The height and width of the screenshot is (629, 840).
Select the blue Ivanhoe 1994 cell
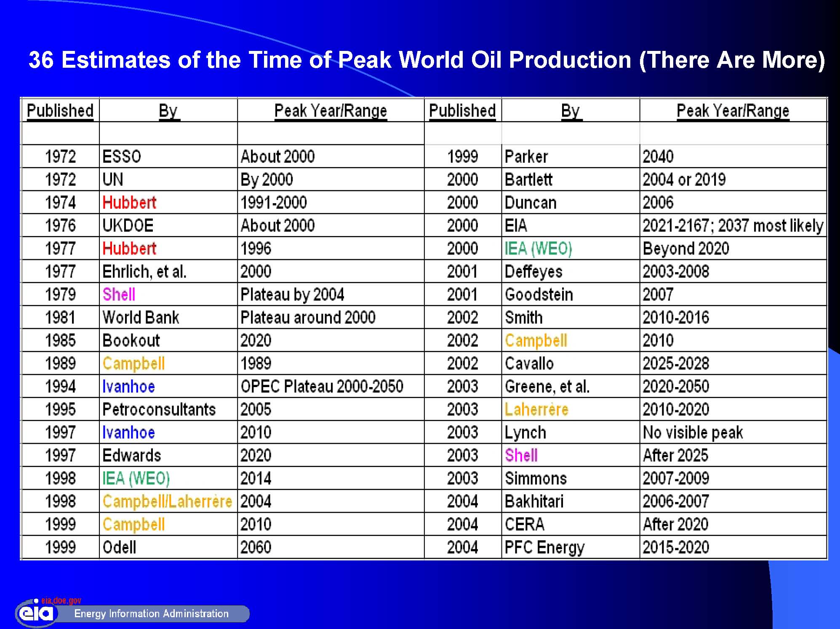[x=128, y=386]
